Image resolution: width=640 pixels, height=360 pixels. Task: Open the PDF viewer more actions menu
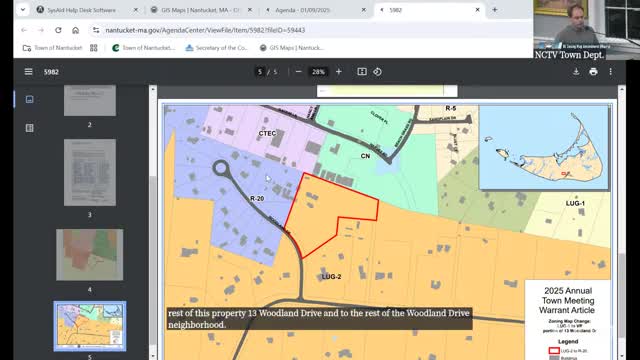click(611, 72)
